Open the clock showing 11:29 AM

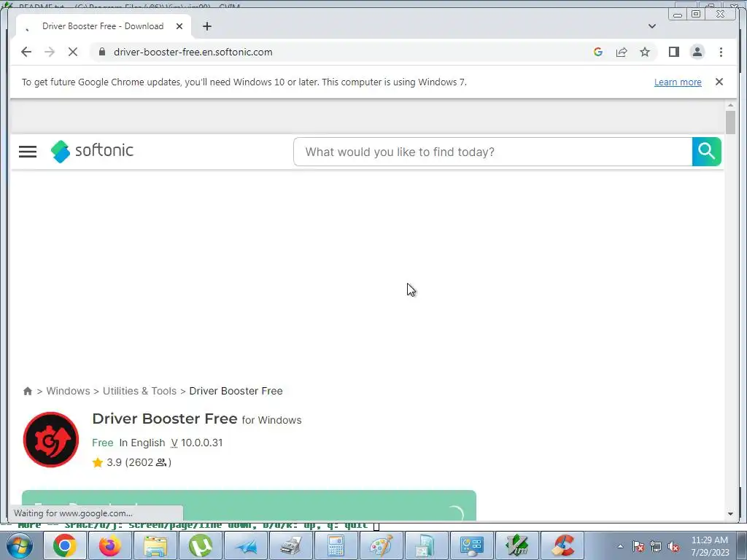coord(710,546)
